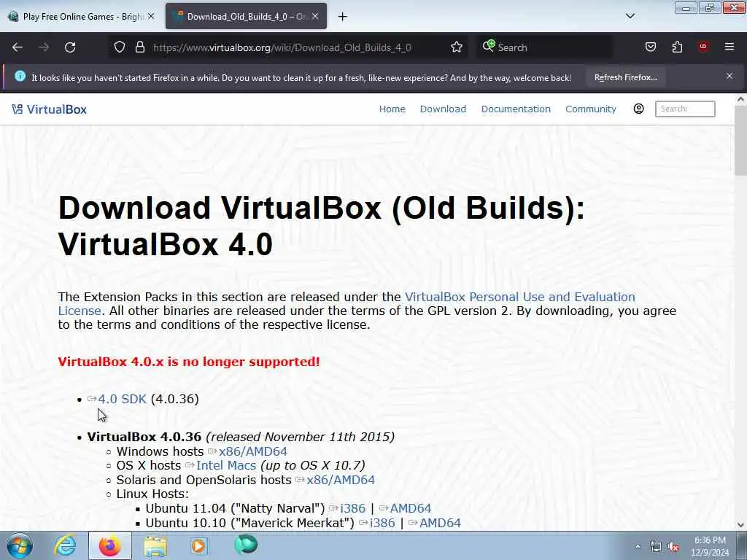This screenshot has width=747, height=560.
Task: Download OS X hosts Intel Macs build
Action: 226,465
